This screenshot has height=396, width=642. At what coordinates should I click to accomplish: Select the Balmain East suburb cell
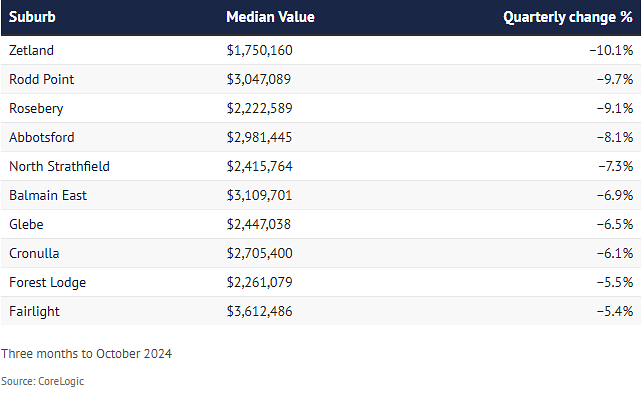[x=48, y=196]
